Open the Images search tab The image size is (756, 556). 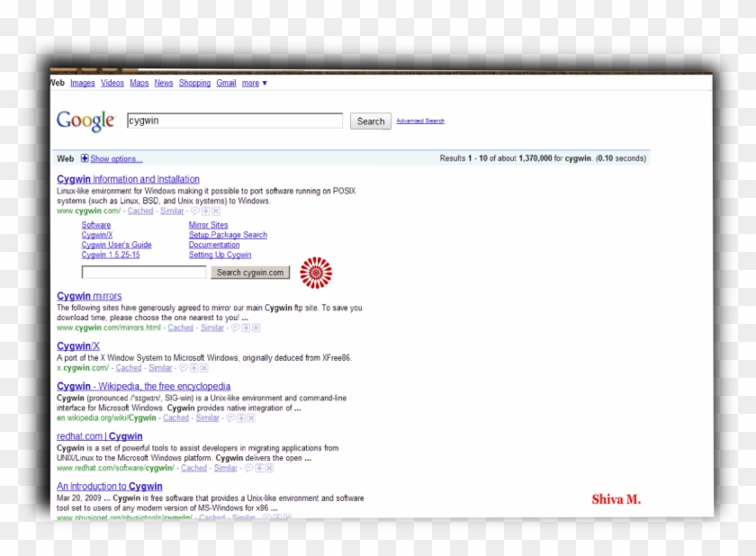[83, 83]
